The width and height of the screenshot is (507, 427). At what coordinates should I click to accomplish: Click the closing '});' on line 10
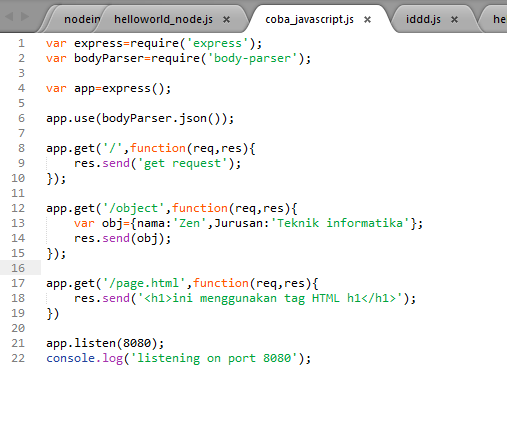56,179
